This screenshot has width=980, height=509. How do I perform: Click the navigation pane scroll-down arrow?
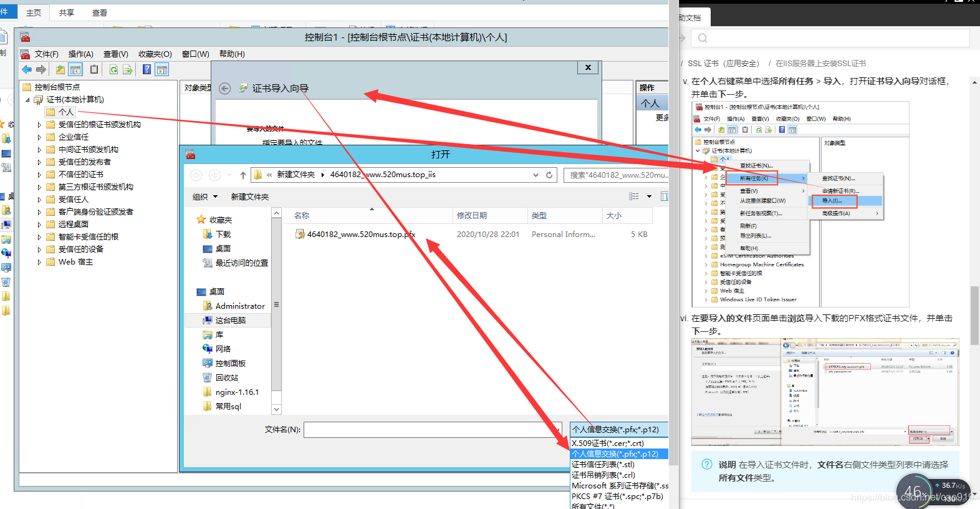pyautogui.click(x=277, y=409)
